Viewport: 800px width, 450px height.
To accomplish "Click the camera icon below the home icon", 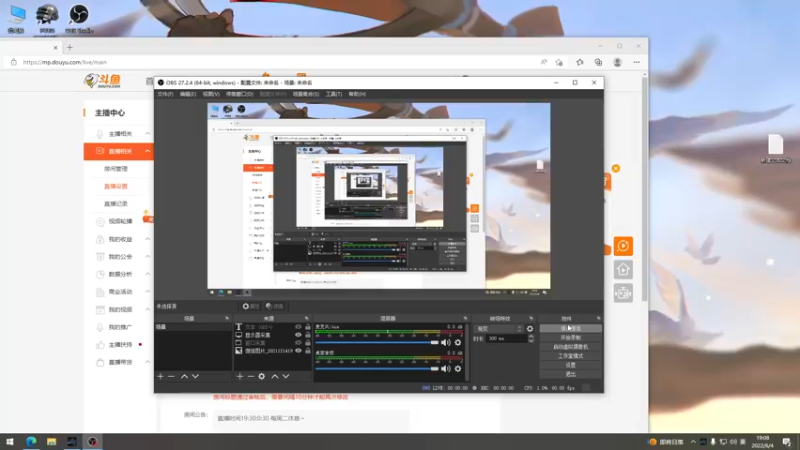I will (x=623, y=293).
